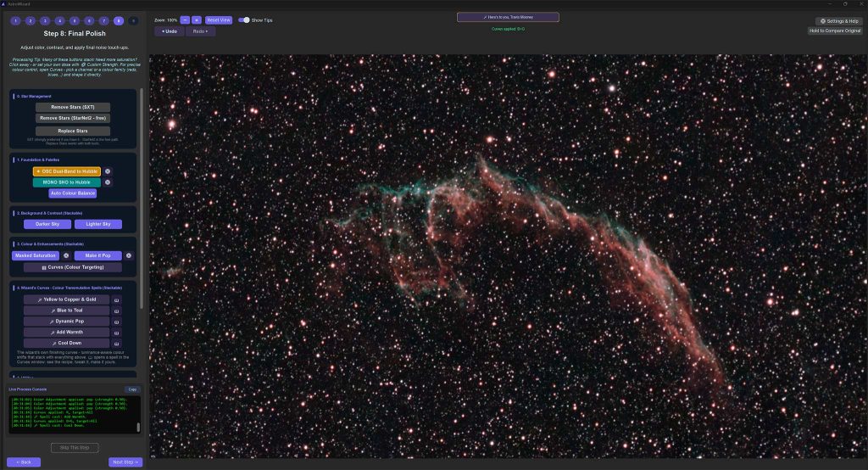Open Curves (Colour Targeting)
Viewport: 868px width, 470px height.
(73, 267)
